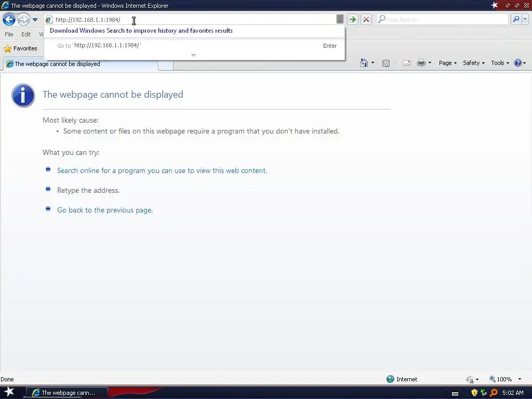This screenshot has height=399, width=532.
Task: Click the Read Mail envelope icon
Action: [x=406, y=63]
